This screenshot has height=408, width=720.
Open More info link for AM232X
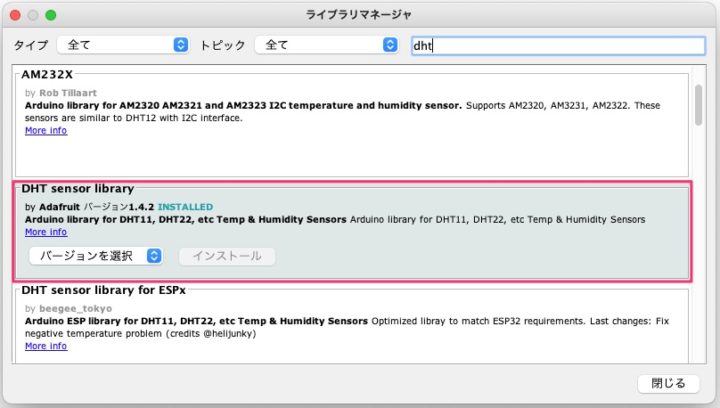46,131
